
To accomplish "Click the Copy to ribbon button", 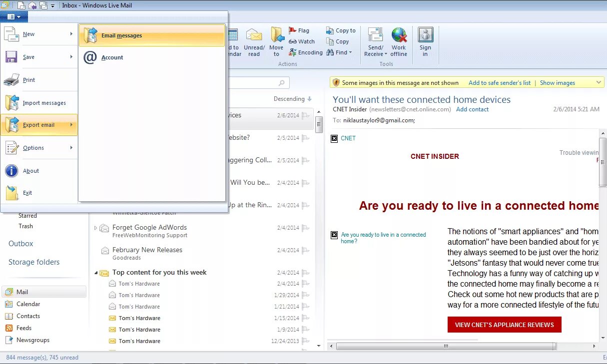I will tap(341, 30).
